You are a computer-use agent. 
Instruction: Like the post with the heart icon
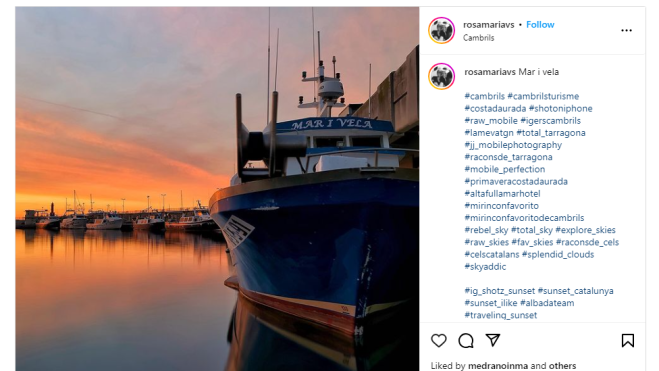click(x=438, y=340)
